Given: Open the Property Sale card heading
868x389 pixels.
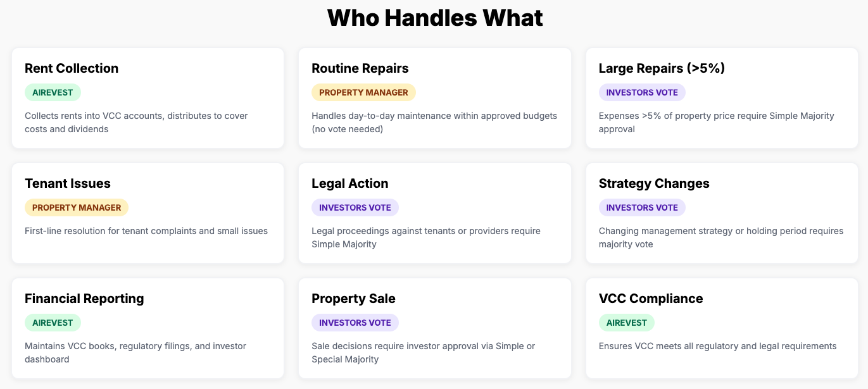Looking at the screenshot, I should tap(353, 299).
